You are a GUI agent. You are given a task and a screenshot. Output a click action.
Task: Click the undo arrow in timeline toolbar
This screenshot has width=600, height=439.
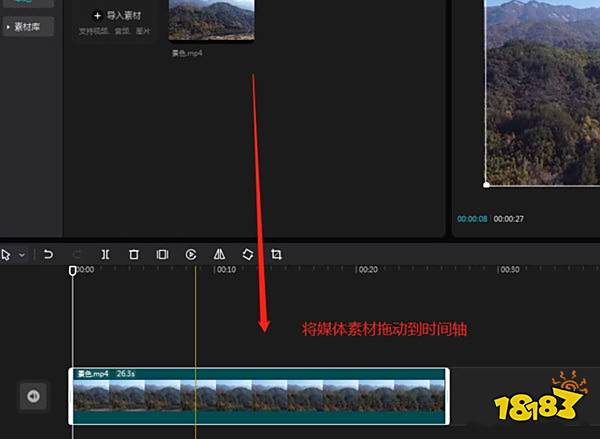click(48, 255)
